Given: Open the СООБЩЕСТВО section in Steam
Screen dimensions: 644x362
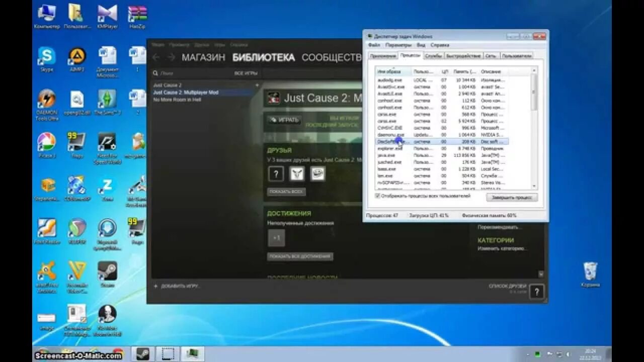Looking at the screenshot, I should pos(332,58).
